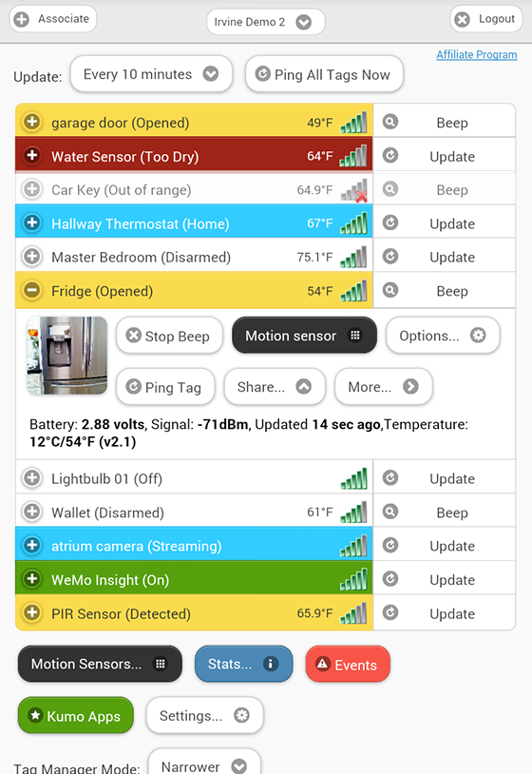The width and height of the screenshot is (532, 774).
Task: Click the Beep magnifier icon for garage door
Action: [390, 122]
